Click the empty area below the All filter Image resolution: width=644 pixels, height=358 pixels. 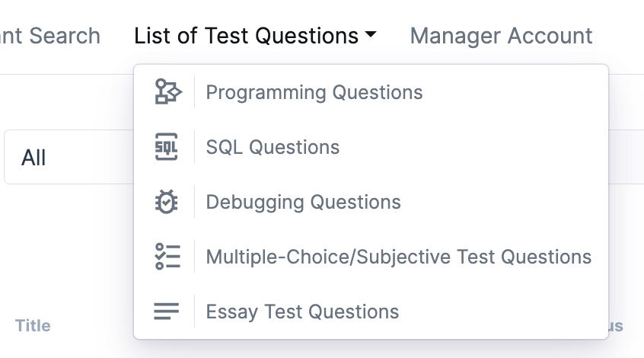click(x=68, y=247)
